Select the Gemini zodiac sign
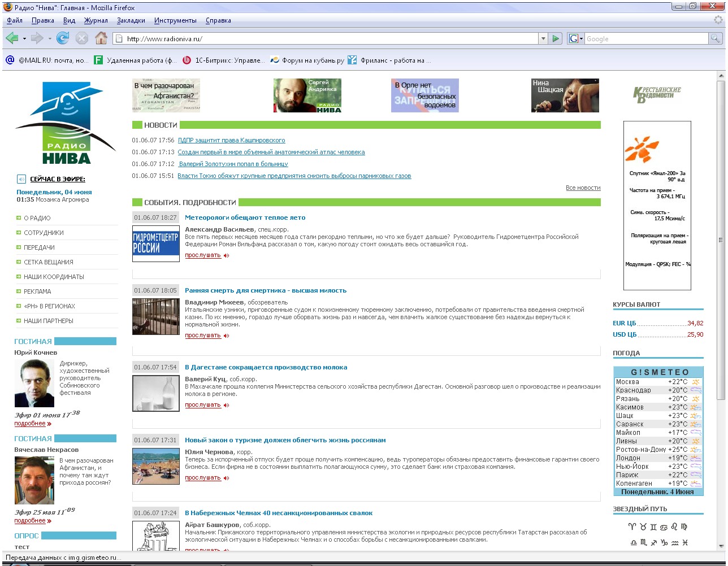The width and height of the screenshot is (728, 566). point(653,527)
